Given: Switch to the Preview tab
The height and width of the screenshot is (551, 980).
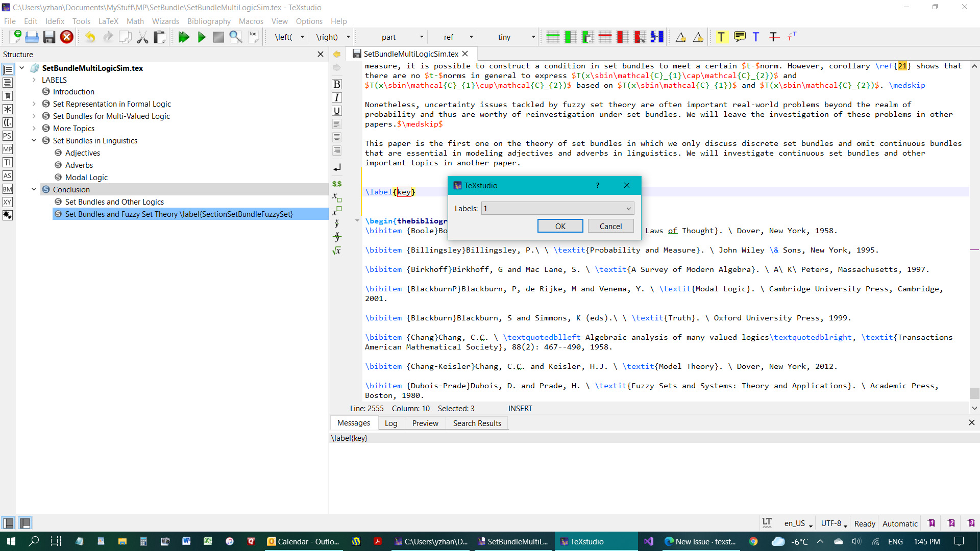Looking at the screenshot, I should 425,423.
